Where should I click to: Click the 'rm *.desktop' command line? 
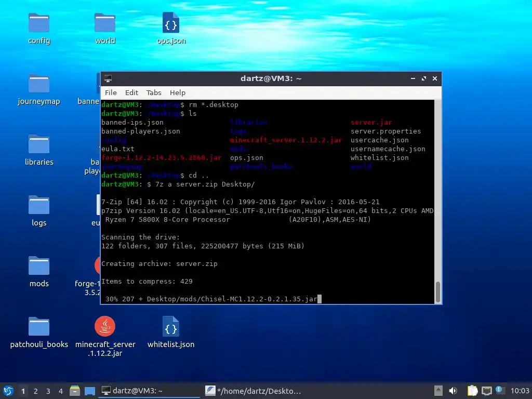click(x=214, y=105)
